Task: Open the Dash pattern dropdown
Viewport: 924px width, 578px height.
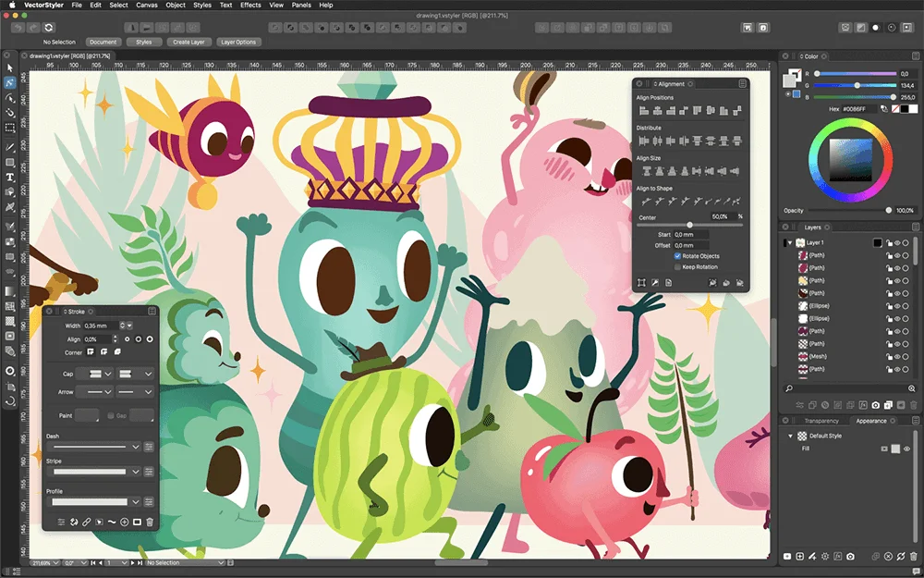Action: tap(135, 447)
